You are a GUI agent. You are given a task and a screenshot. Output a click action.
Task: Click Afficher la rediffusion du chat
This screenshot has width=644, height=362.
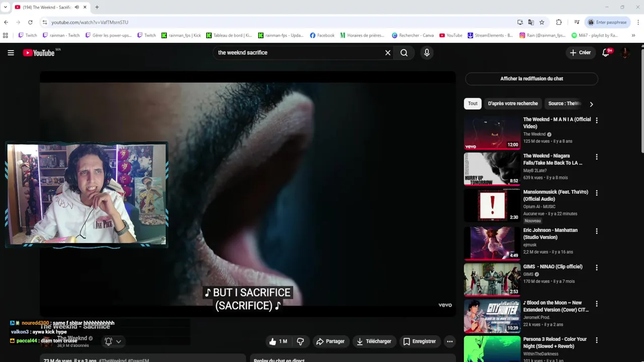coord(531,79)
